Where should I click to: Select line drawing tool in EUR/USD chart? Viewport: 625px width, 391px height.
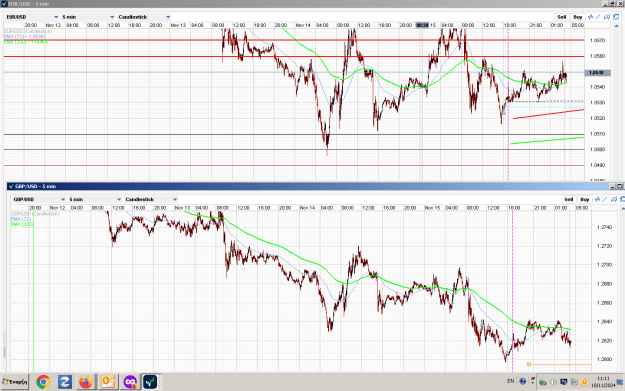tap(598, 17)
